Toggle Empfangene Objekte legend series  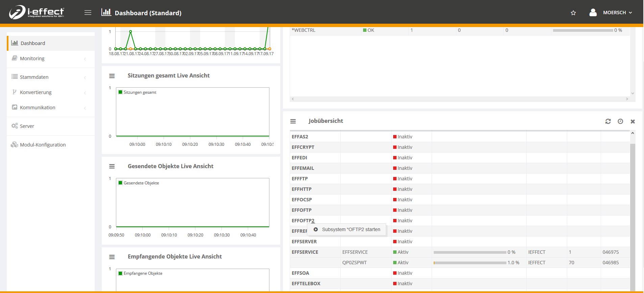(140, 273)
